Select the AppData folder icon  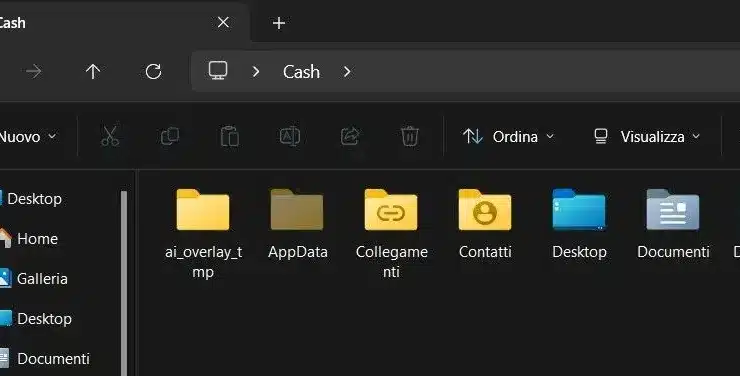[297, 209]
